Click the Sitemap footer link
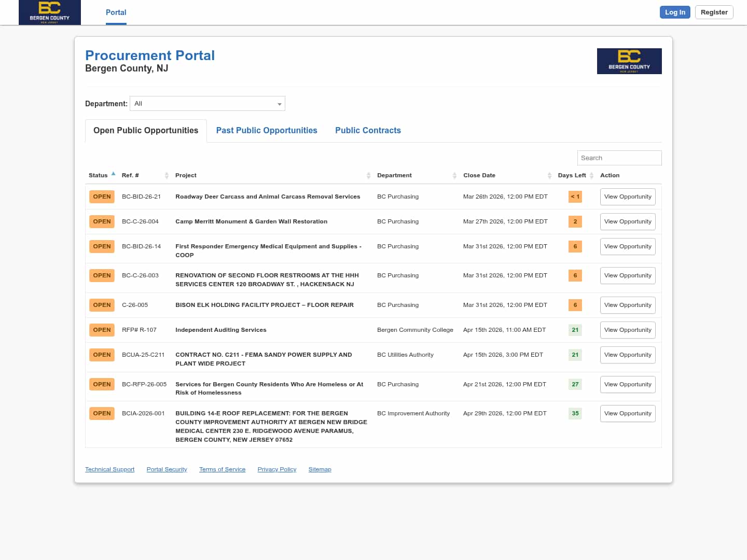Screen dimensions: 747x560 point(320,469)
